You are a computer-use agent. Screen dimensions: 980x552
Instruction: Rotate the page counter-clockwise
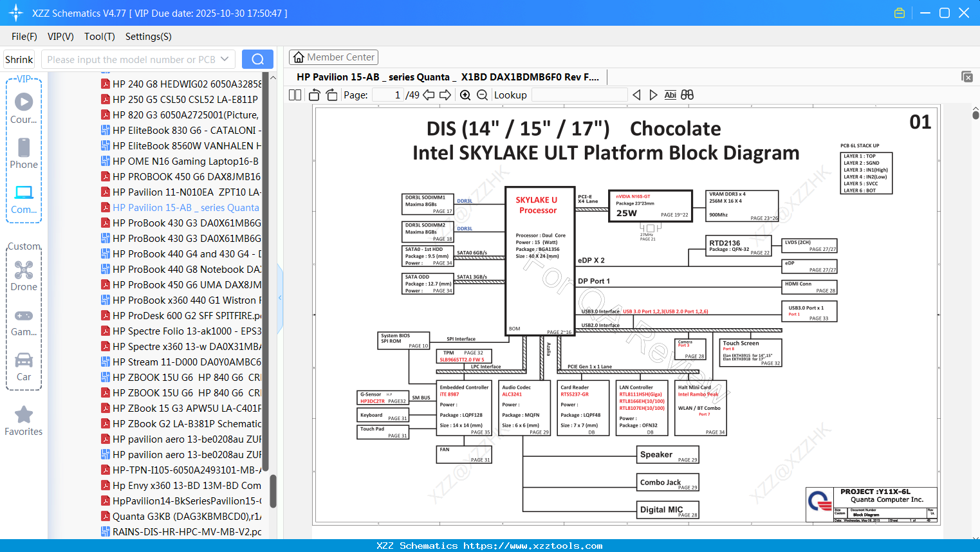coord(315,95)
